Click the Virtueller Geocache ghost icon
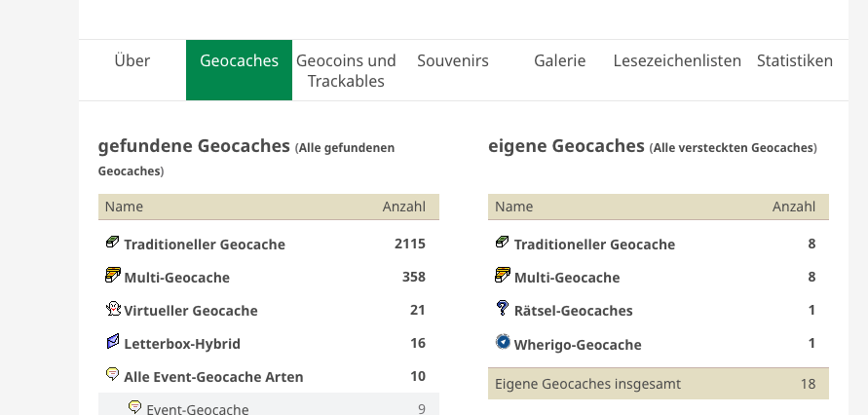The image size is (868, 415). tap(113, 308)
